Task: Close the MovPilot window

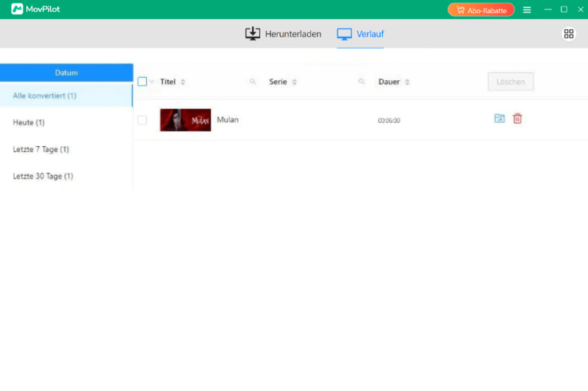Action: (x=581, y=10)
